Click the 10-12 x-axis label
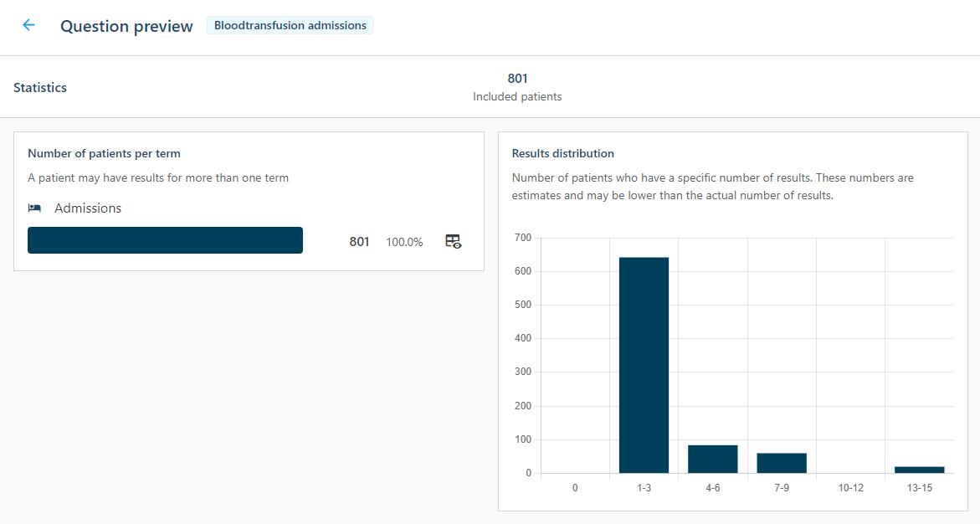 coord(850,488)
